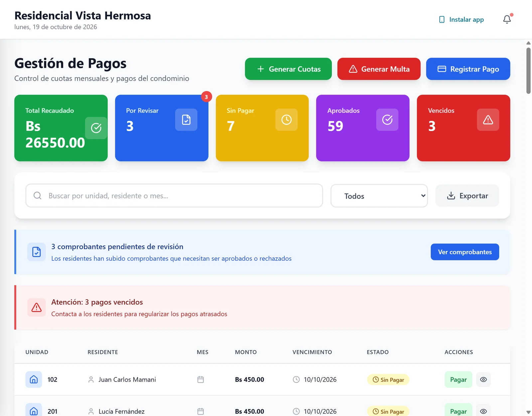Click the warning triangle in pagos vencidos alert

37,308
